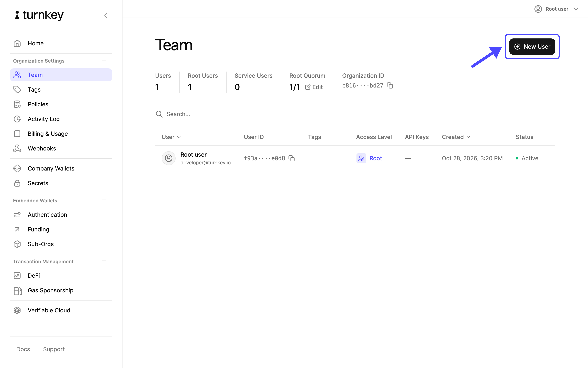The width and height of the screenshot is (588, 368).
Task: Open Webhooks in the sidebar
Action: point(42,148)
